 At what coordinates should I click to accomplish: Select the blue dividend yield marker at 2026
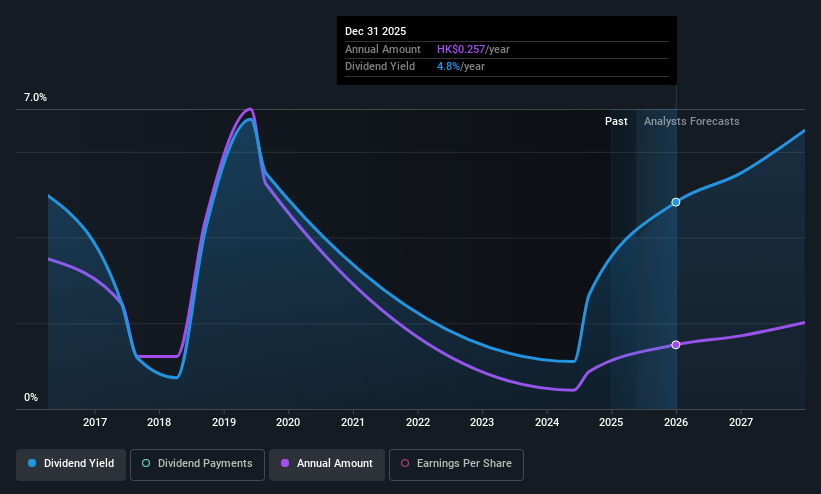click(x=676, y=202)
